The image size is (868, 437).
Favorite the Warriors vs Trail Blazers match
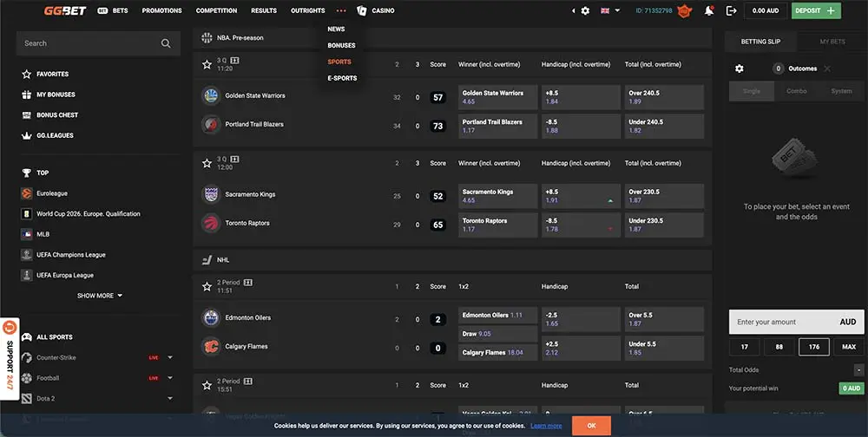[207, 64]
